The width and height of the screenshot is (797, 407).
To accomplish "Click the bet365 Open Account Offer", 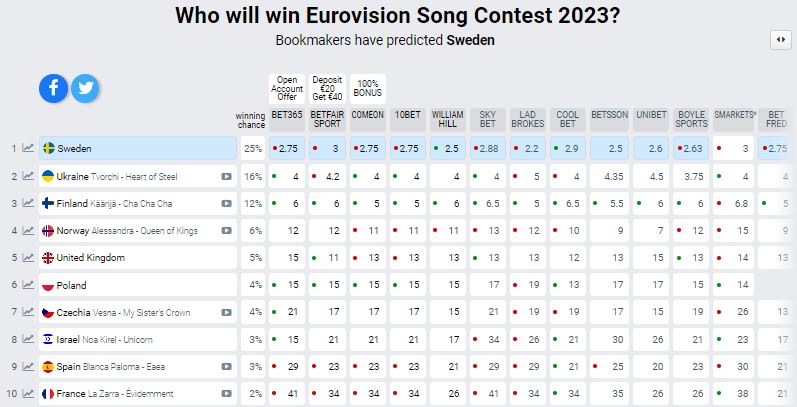I will pos(286,87).
